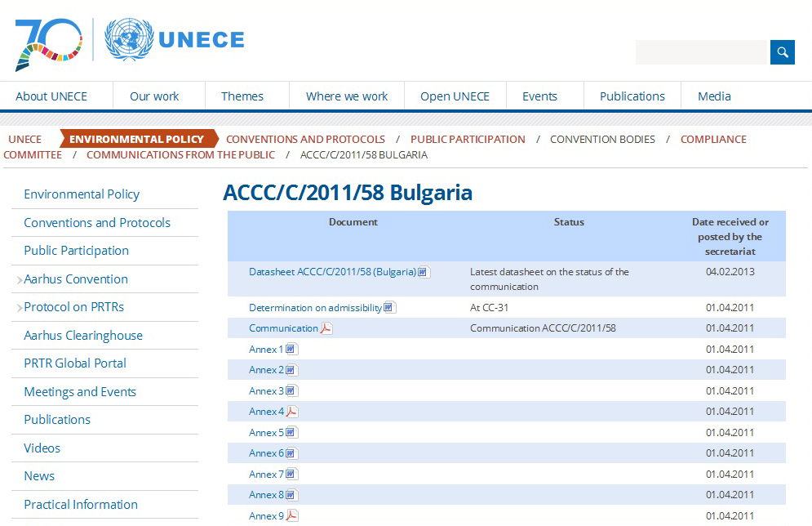This screenshot has height=526, width=812.
Task: Select Aarhus Clearinghouse in the sidebar
Action: (x=83, y=336)
